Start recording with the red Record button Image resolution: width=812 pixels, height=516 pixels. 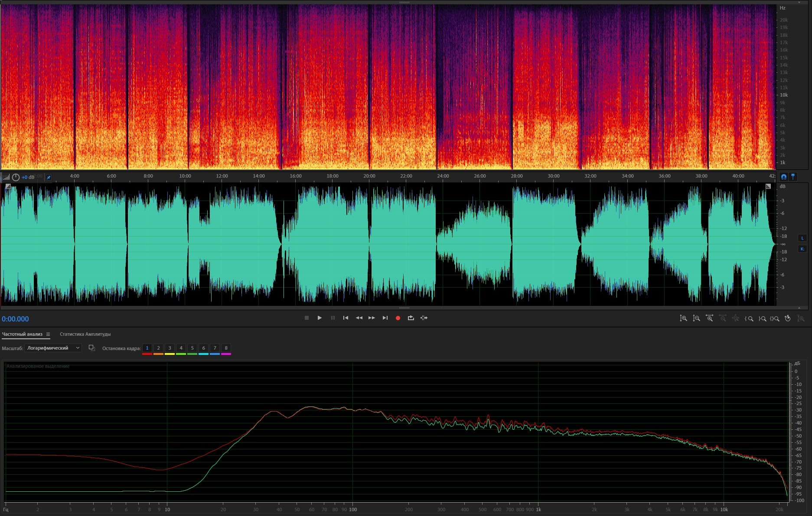tap(398, 318)
